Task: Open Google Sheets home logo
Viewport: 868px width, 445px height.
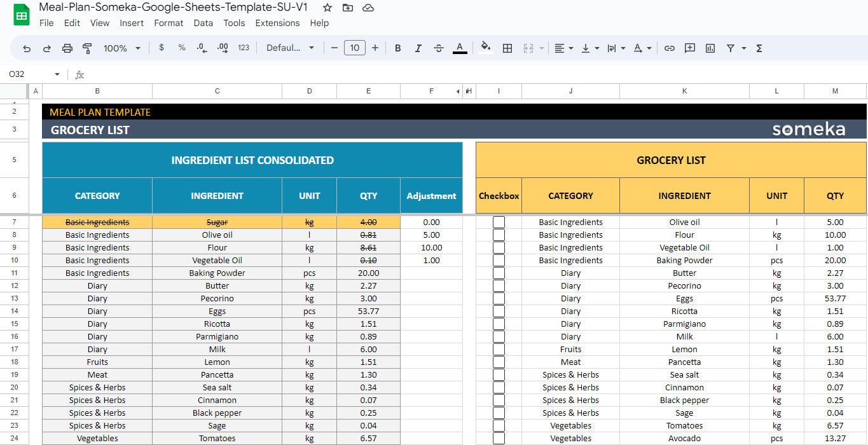Action: pyautogui.click(x=22, y=15)
